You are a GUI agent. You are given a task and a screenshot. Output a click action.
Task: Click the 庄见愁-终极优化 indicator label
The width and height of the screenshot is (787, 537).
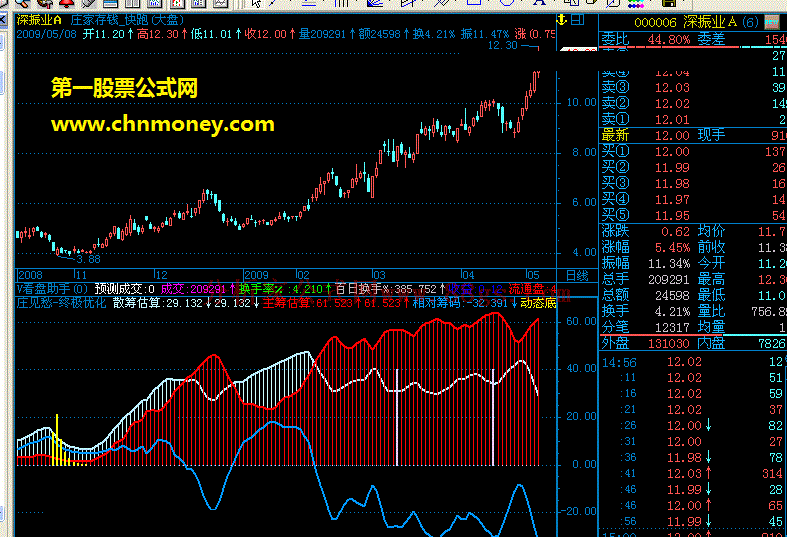point(61,303)
